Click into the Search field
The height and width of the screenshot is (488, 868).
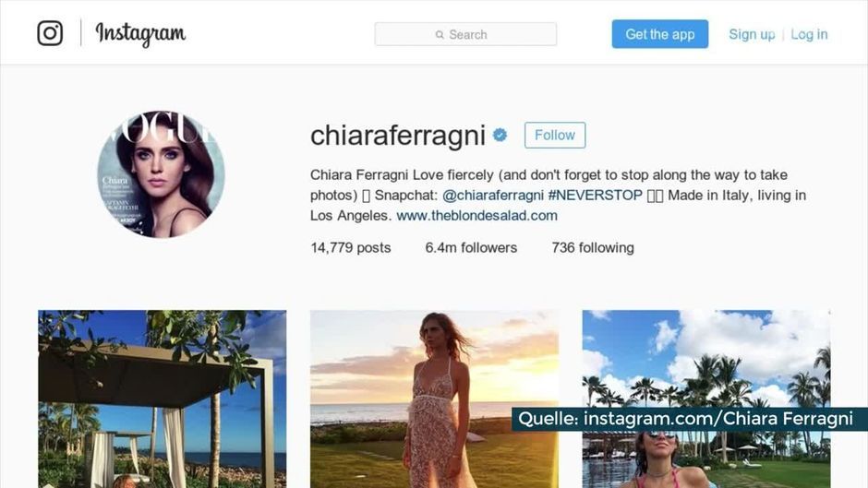click(465, 34)
